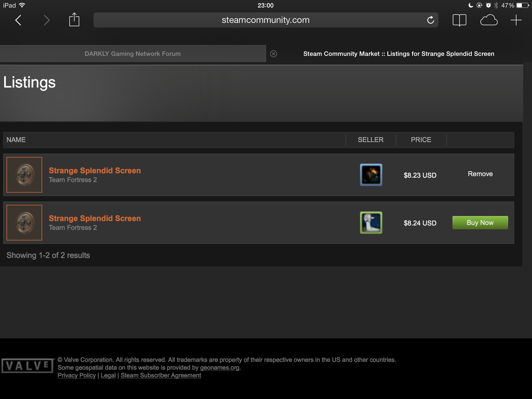
Task: Add a new tab with plus icon
Action: coord(516,20)
